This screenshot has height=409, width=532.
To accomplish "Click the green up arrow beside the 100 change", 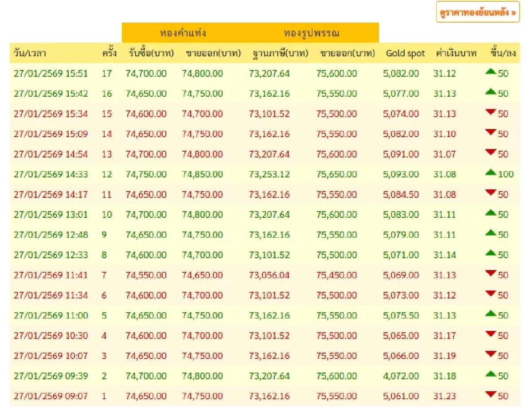I will coord(491,173).
